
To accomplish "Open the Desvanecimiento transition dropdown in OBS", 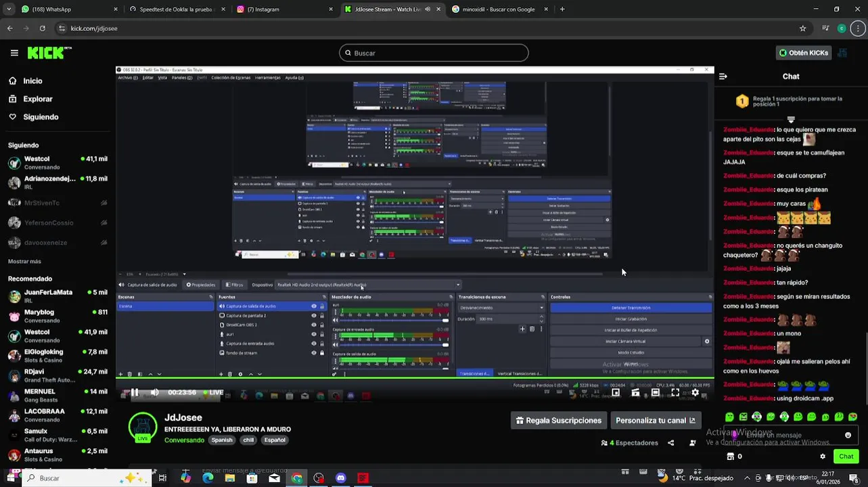I will (501, 308).
